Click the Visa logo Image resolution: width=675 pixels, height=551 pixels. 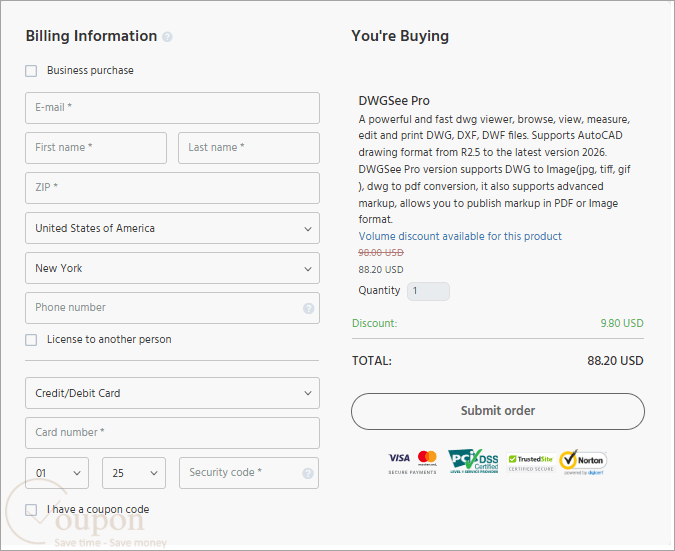coord(399,458)
